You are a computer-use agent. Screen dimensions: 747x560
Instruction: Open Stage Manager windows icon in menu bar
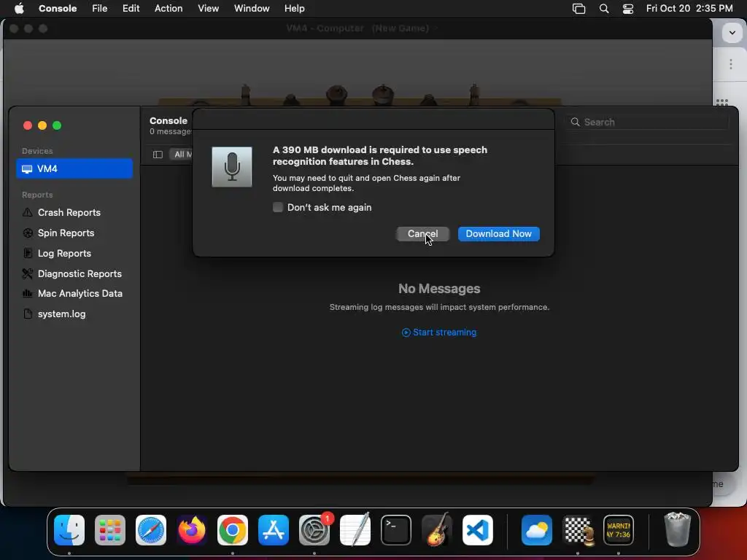578,9
